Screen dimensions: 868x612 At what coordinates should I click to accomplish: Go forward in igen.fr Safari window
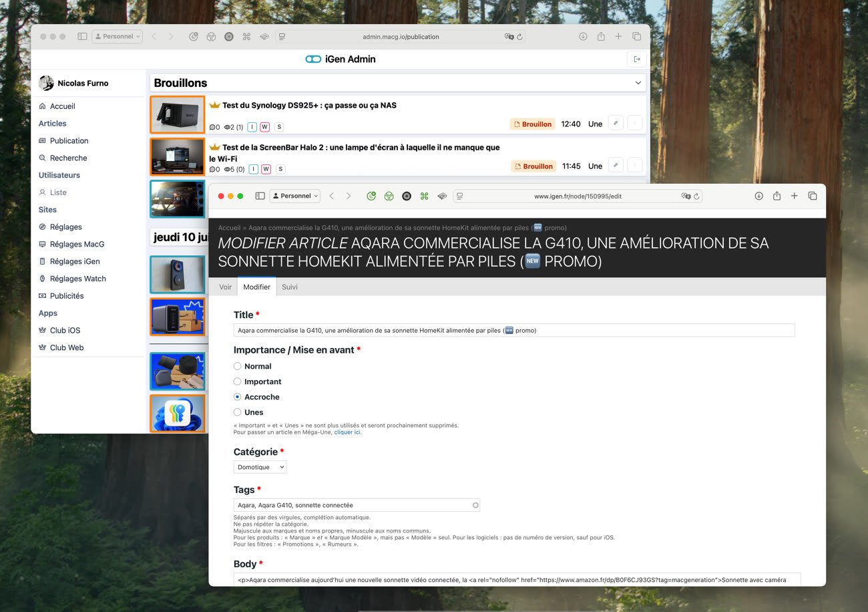(349, 196)
